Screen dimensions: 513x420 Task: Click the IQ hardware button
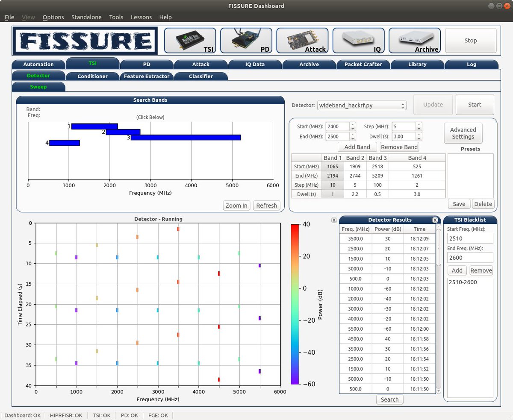pyautogui.click(x=358, y=41)
